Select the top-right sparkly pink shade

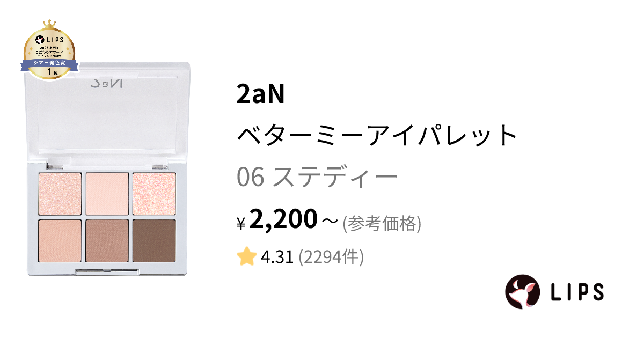click(154, 194)
